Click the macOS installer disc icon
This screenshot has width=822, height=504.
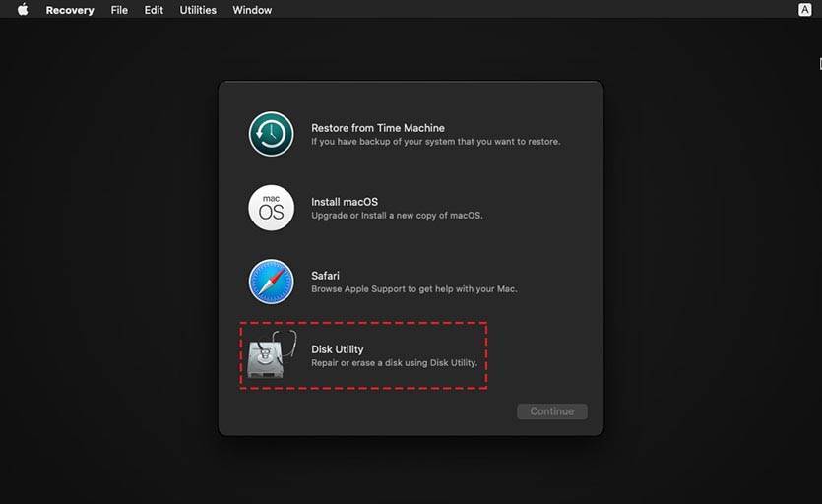271,208
